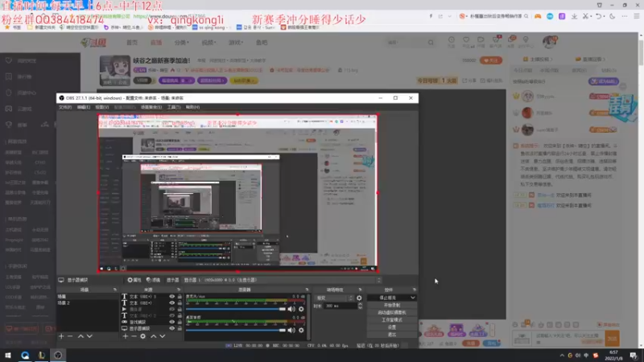Lock the 文本 (GDI+) 3 source
Viewport: 644px width, 362px height.
(180, 296)
